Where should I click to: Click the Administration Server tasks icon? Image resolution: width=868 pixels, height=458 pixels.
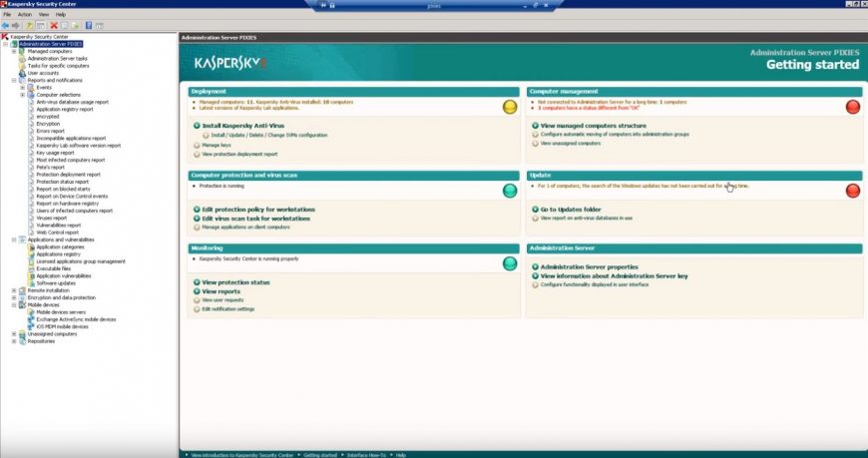point(22,58)
